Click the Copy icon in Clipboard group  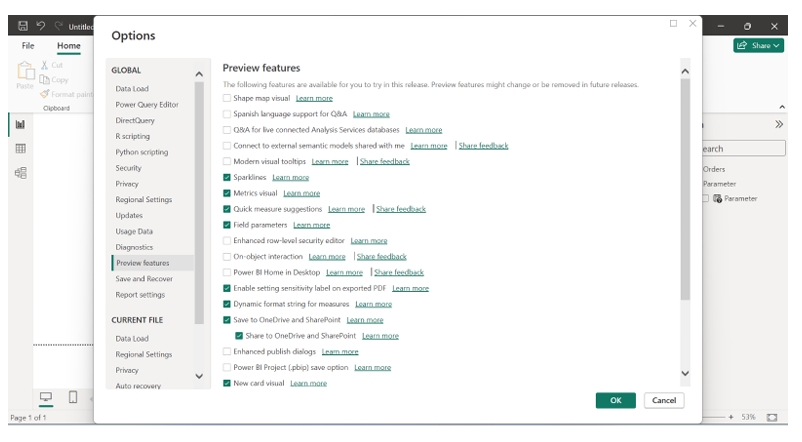(x=44, y=79)
